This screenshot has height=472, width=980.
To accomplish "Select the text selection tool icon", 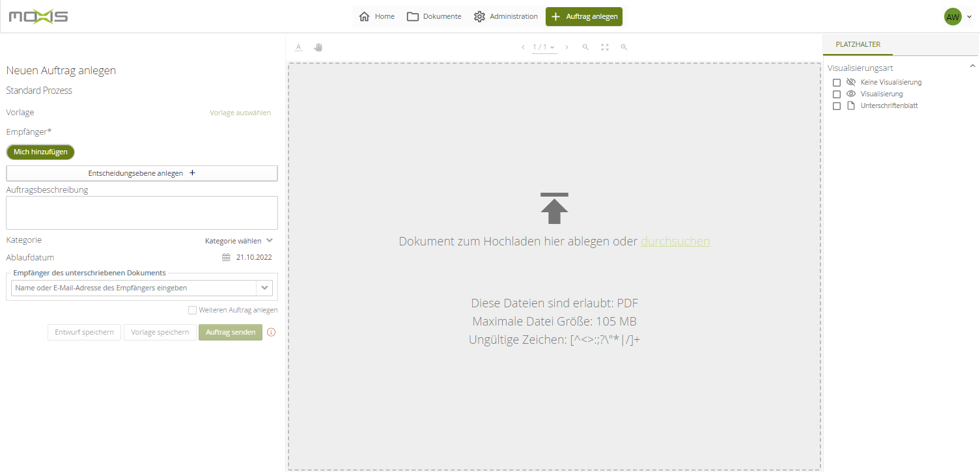I will 298,47.
